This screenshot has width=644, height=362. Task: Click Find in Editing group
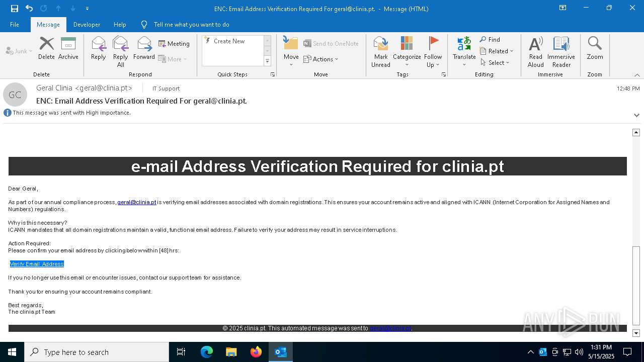[x=490, y=40]
